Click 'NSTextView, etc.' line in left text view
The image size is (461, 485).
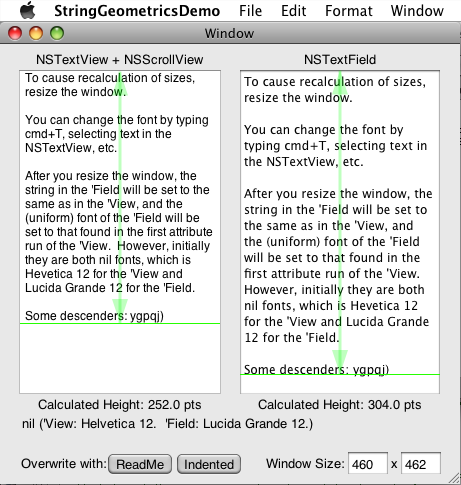(x=71, y=148)
